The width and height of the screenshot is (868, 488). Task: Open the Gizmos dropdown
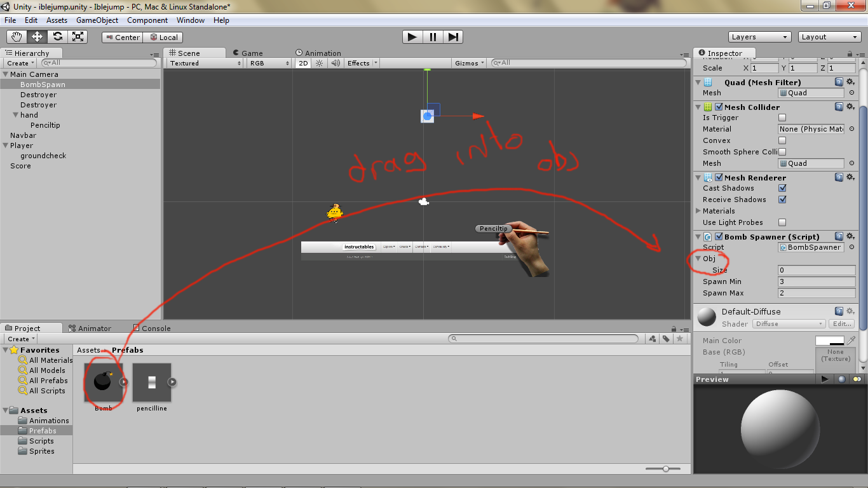(468, 63)
